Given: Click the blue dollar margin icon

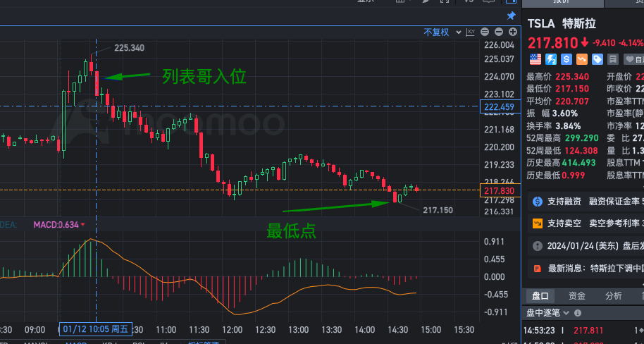Looking at the screenshot, I should 566,60.
